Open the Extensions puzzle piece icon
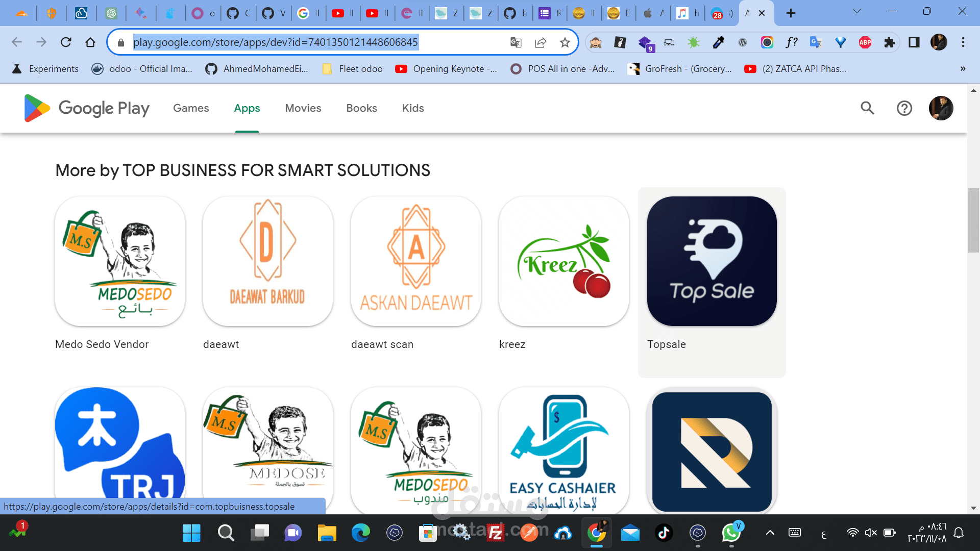This screenshot has width=980, height=551. (x=890, y=42)
